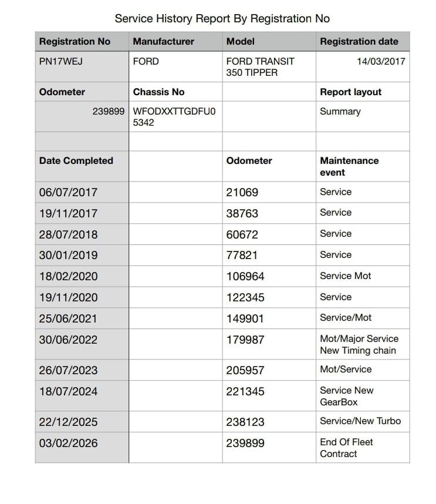Click the PN17WEJ registration cell
The height and width of the screenshot is (504, 436).
click(61, 61)
